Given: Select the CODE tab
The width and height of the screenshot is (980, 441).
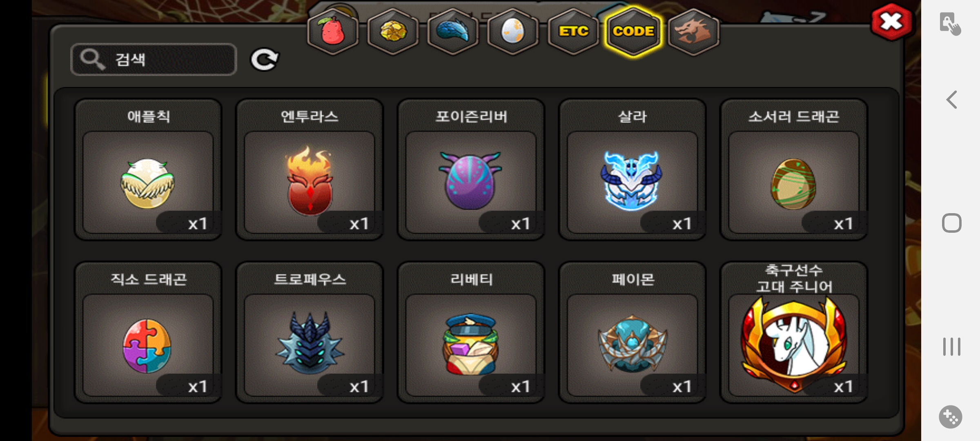Looking at the screenshot, I should [633, 31].
